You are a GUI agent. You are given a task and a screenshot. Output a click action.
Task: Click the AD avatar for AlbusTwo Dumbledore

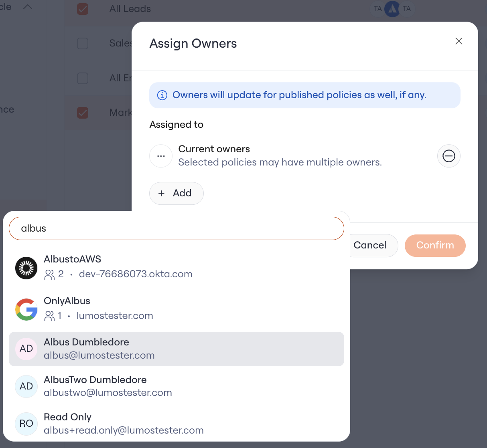(26, 386)
